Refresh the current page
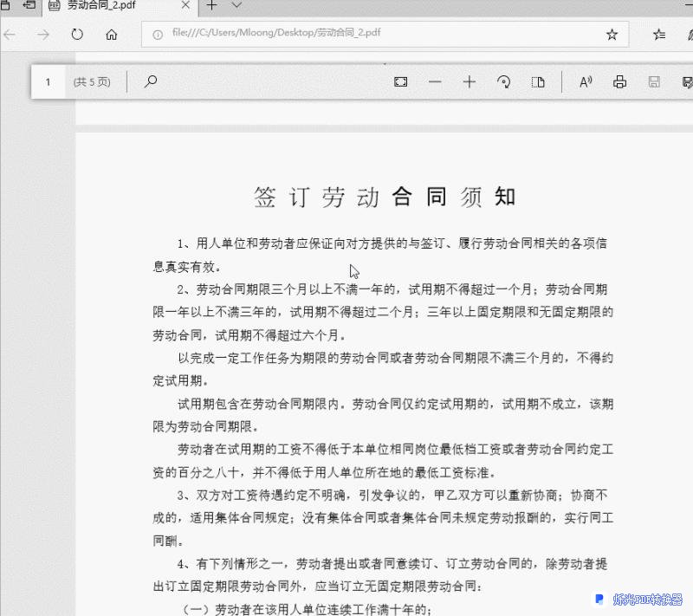Screen dimensions: 693x616 pyautogui.click(x=77, y=35)
